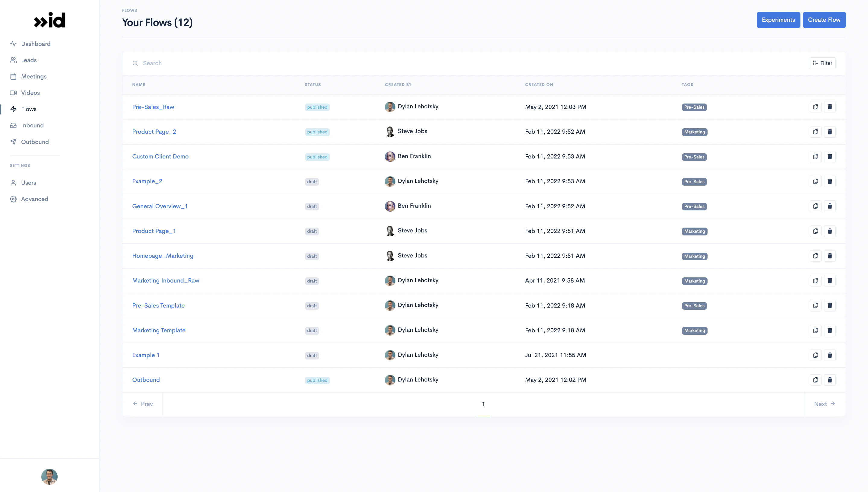The width and height of the screenshot is (868, 492).
Task: Click the Advanced settings gear icon
Action: pos(13,199)
